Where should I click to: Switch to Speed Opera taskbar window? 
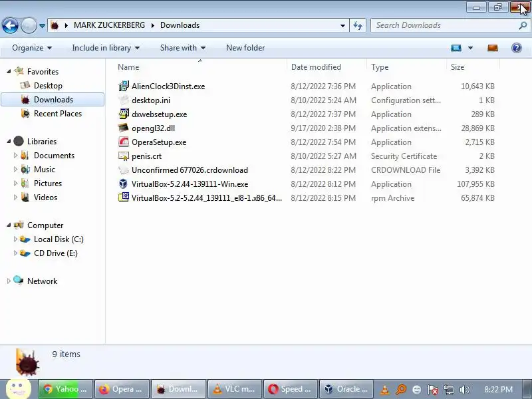(x=291, y=389)
